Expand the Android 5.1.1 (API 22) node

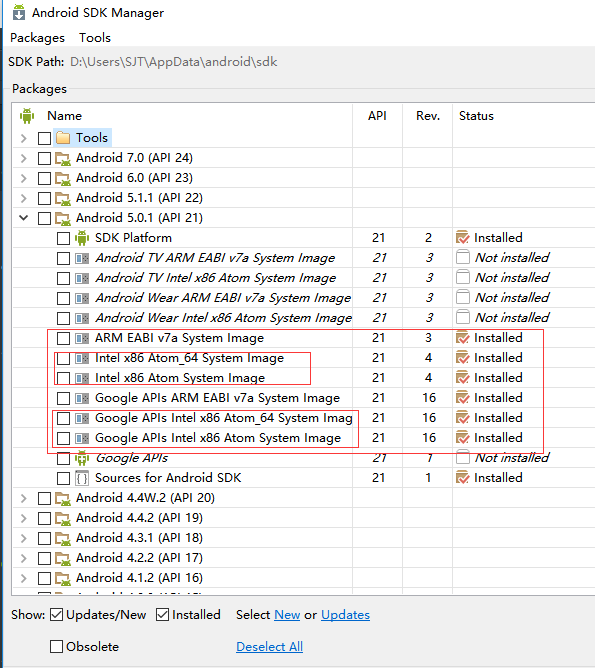click(x=24, y=198)
